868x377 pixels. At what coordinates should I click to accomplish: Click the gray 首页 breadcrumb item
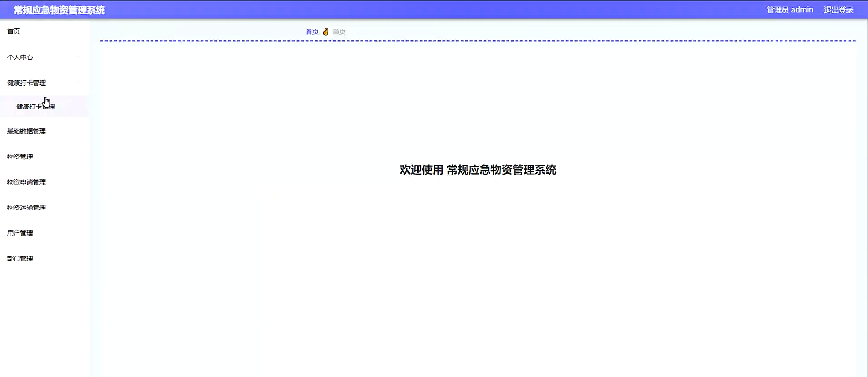click(339, 32)
